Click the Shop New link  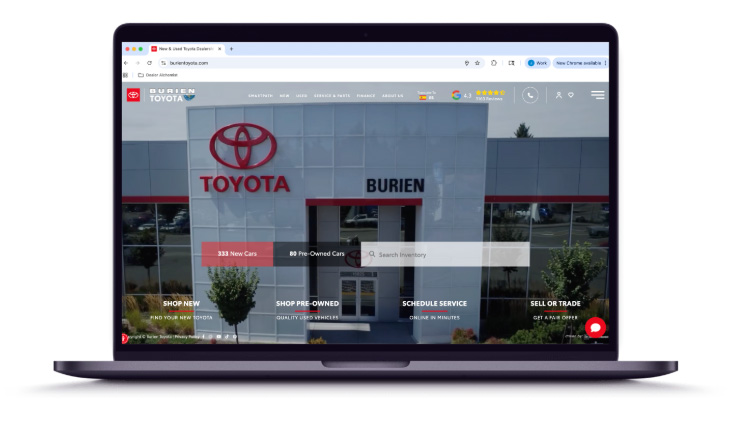click(x=181, y=303)
